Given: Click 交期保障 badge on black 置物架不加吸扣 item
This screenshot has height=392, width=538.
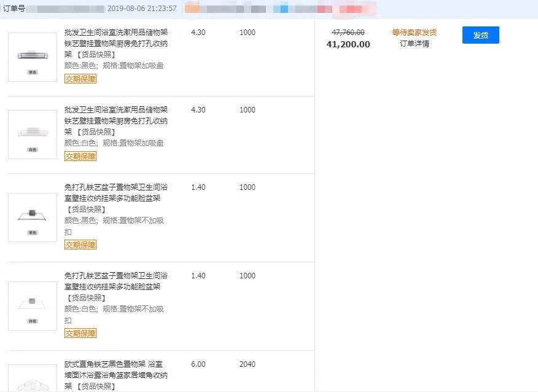Looking at the screenshot, I should tap(80, 245).
